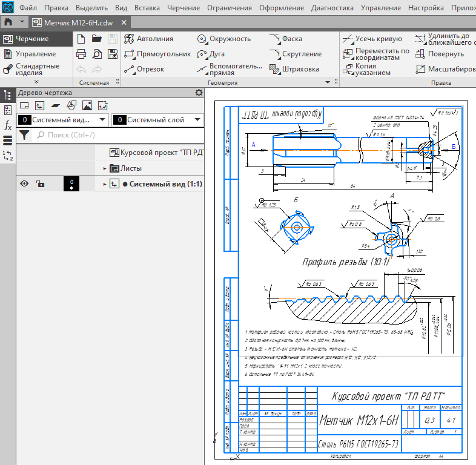476x465 pixels.
Task: Click the Print icon
Action: (x=82, y=54)
